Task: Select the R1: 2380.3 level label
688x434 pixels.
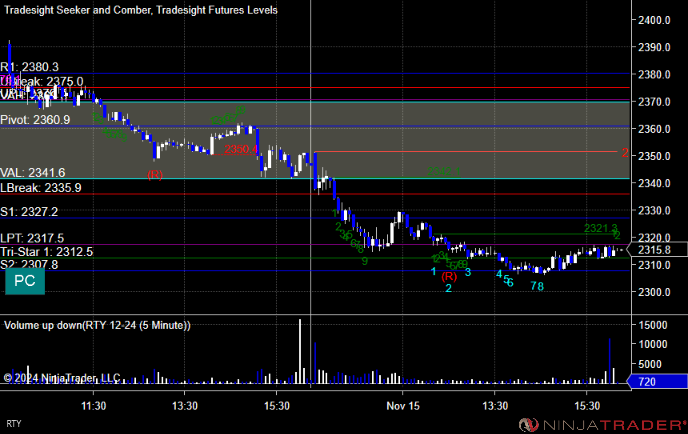Action: point(29,67)
